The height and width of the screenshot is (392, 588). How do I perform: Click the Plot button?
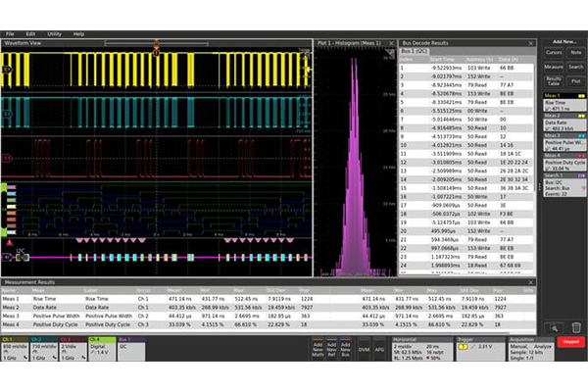point(575,80)
